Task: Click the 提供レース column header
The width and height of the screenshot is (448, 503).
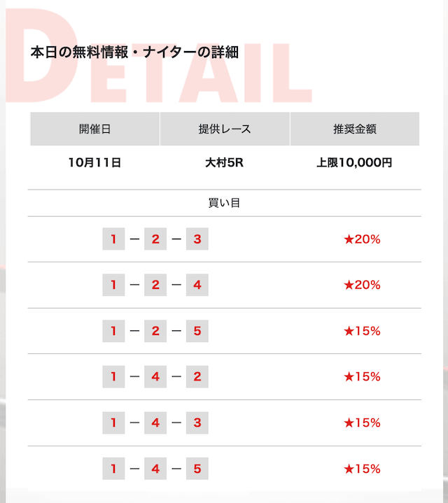Action: click(x=225, y=129)
